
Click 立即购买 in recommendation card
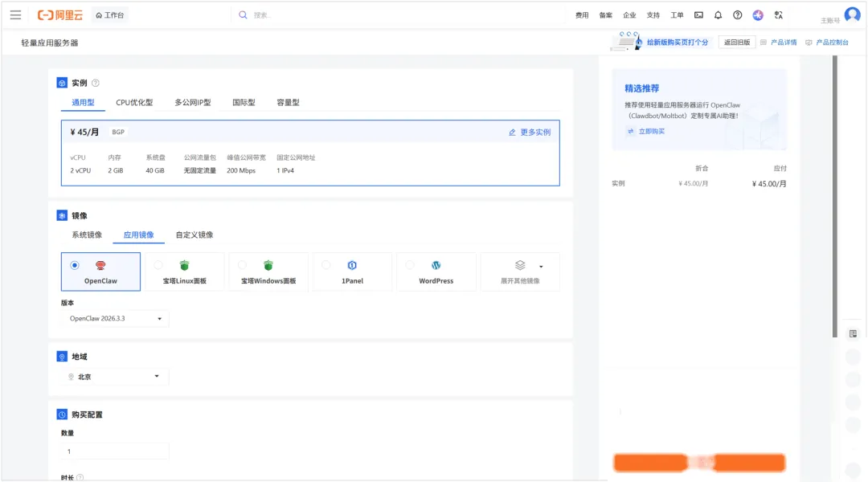coord(651,132)
